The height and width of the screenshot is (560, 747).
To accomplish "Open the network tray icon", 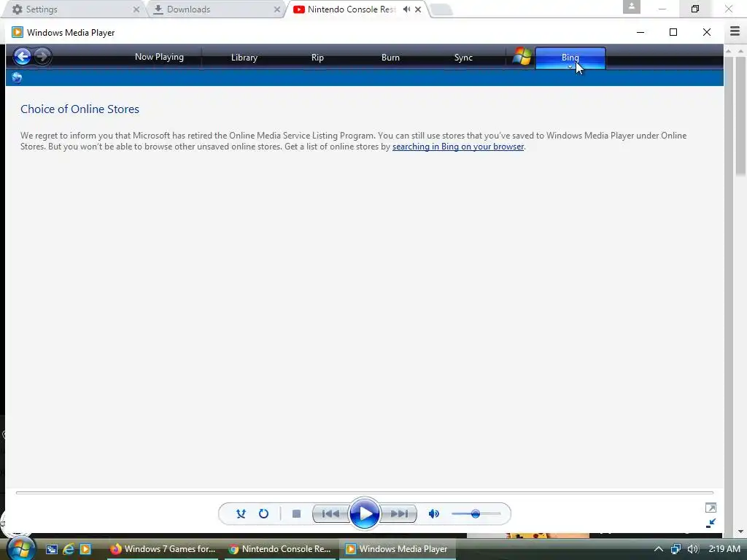I will point(676,549).
